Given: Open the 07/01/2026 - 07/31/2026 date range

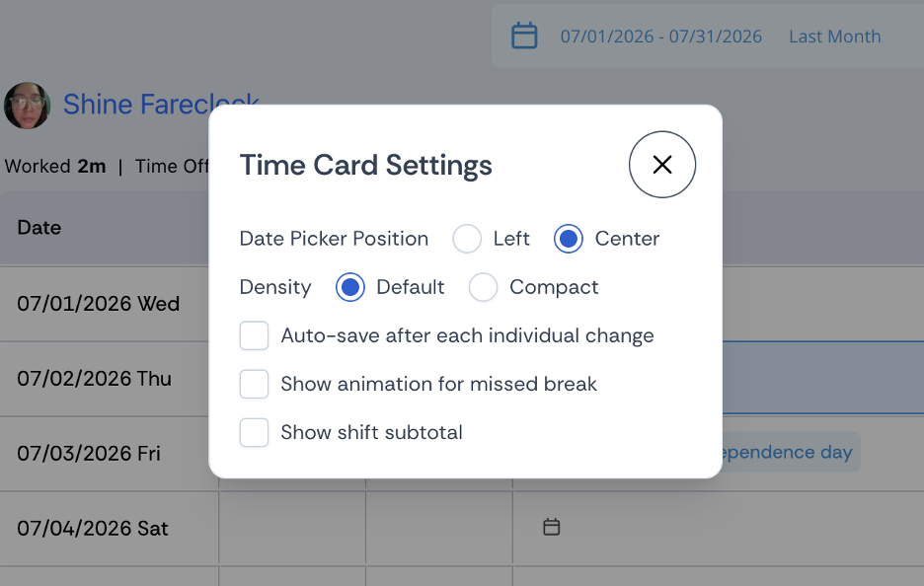Looking at the screenshot, I should (660, 37).
